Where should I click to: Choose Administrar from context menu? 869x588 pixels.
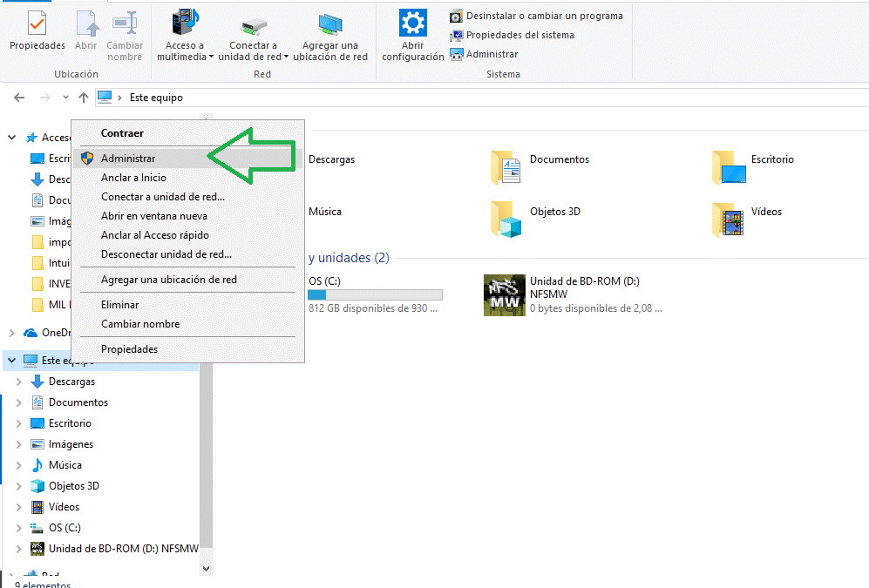(128, 159)
